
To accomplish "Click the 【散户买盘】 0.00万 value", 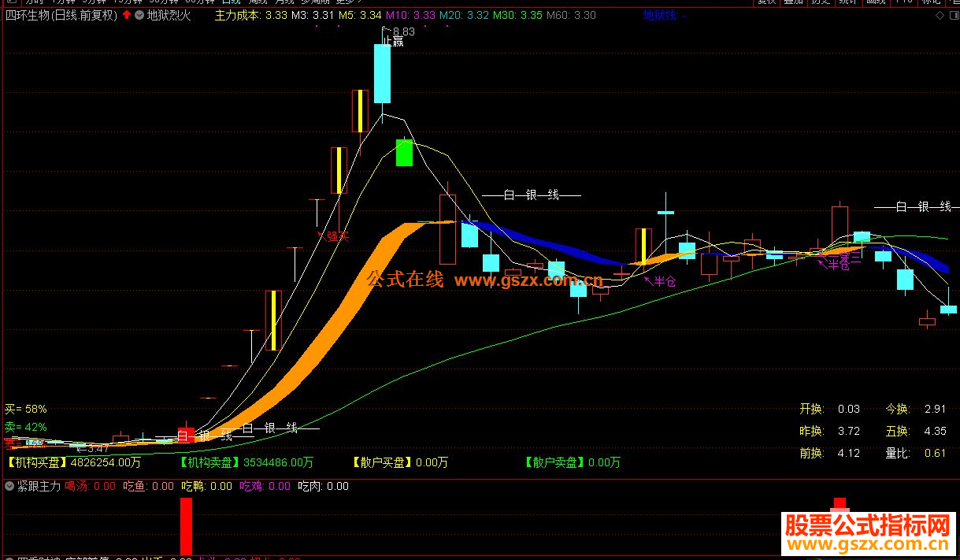I will (x=399, y=462).
